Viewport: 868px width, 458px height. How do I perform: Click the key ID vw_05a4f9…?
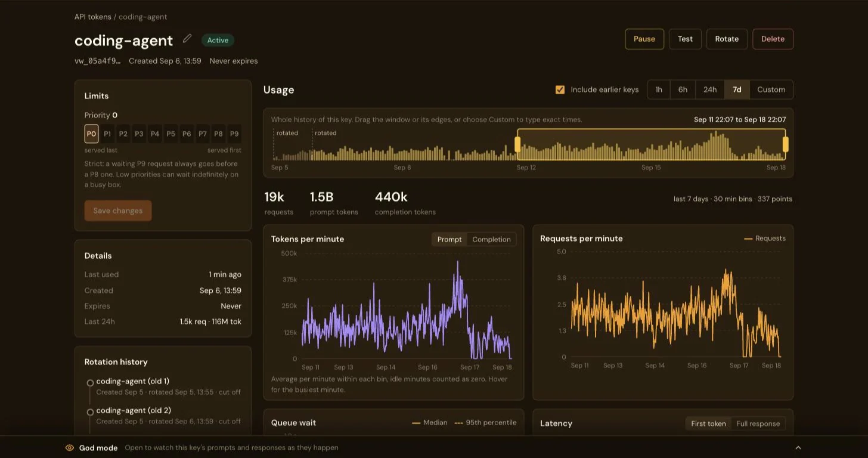[98, 61]
